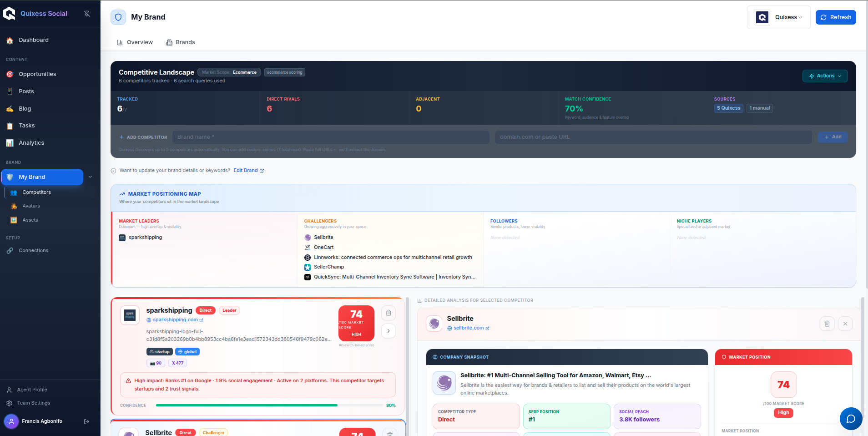This screenshot has height=436, width=868.
Task: Open sparkshipping.com link
Action: pyautogui.click(x=175, y=320)
